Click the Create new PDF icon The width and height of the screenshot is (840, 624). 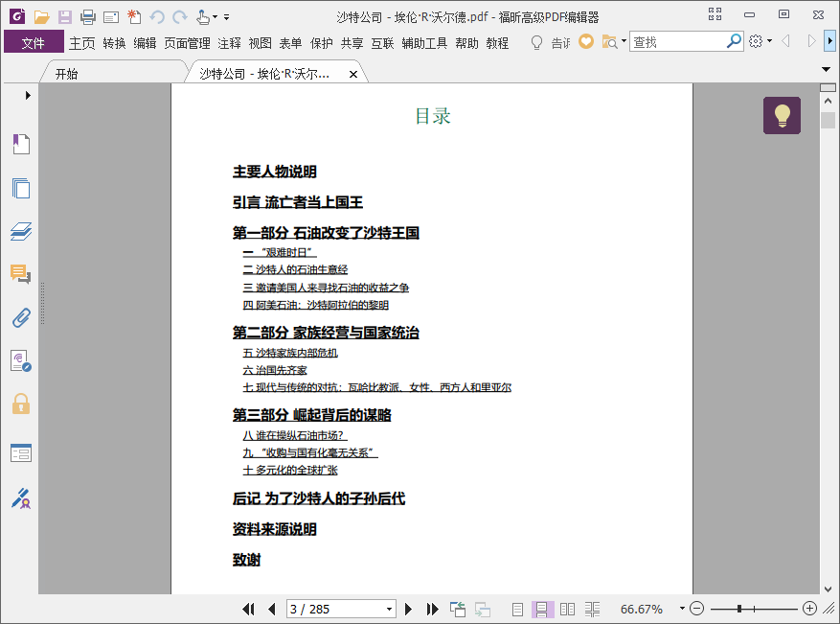[x=134, y=17]
